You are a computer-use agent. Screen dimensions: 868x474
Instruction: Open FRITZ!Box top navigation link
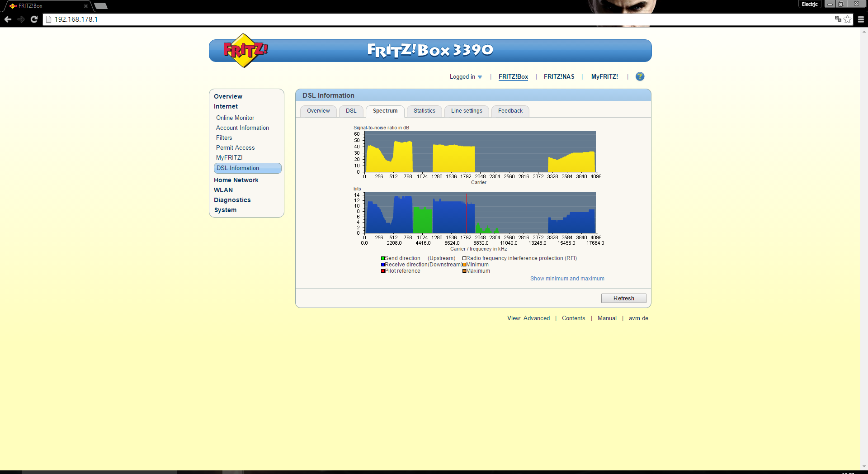pos(513,77)
